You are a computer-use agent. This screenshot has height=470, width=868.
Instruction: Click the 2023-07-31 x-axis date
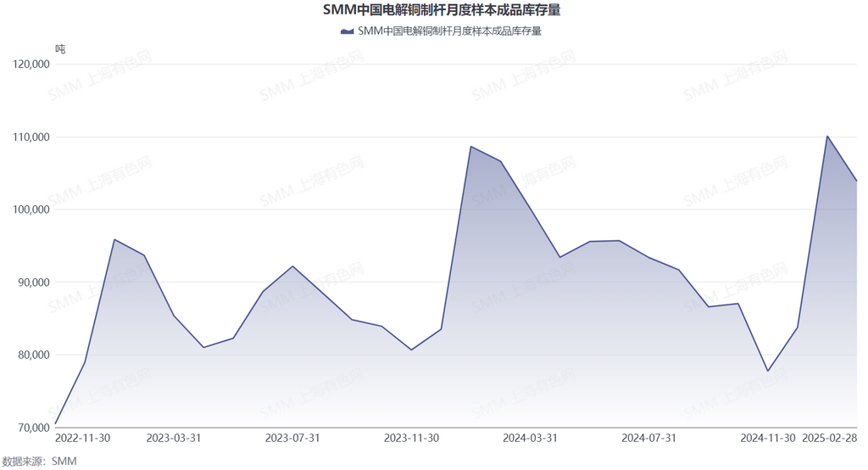click(x=292, y=439)
